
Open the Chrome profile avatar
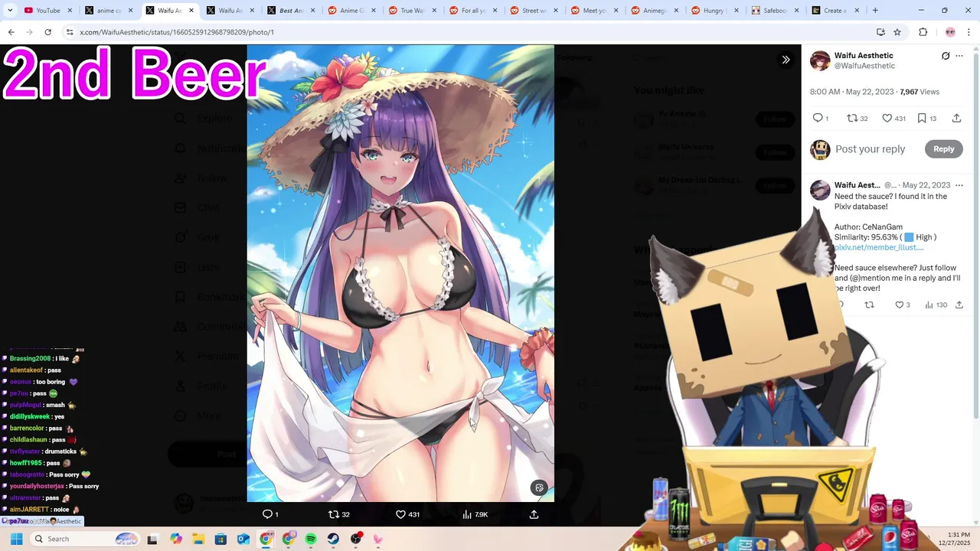click(950, 32)
